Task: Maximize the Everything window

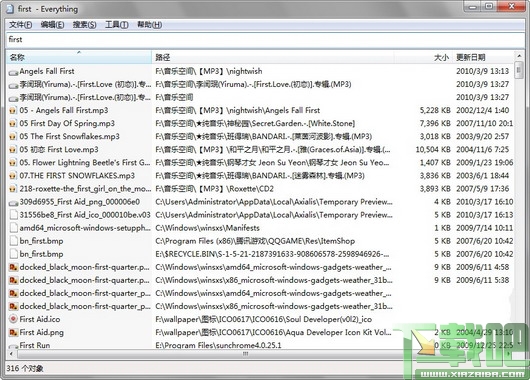Action: pos(489,6)
